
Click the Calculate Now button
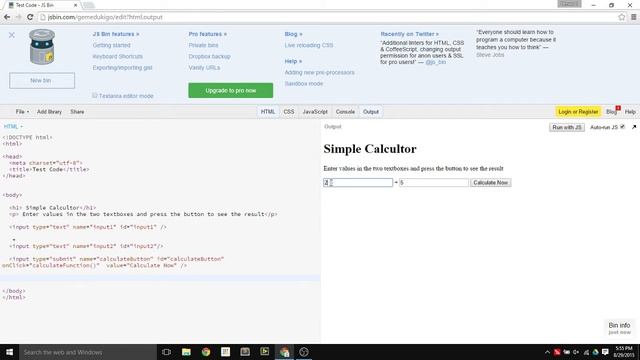click(x=490, y=182)
